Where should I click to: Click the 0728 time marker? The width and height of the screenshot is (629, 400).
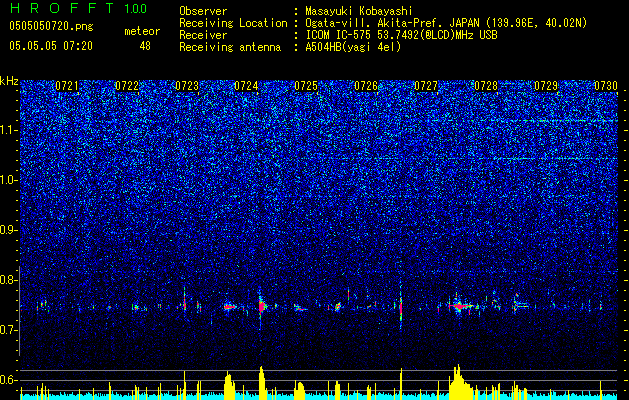pyautogui.click(x=486, y=86)
